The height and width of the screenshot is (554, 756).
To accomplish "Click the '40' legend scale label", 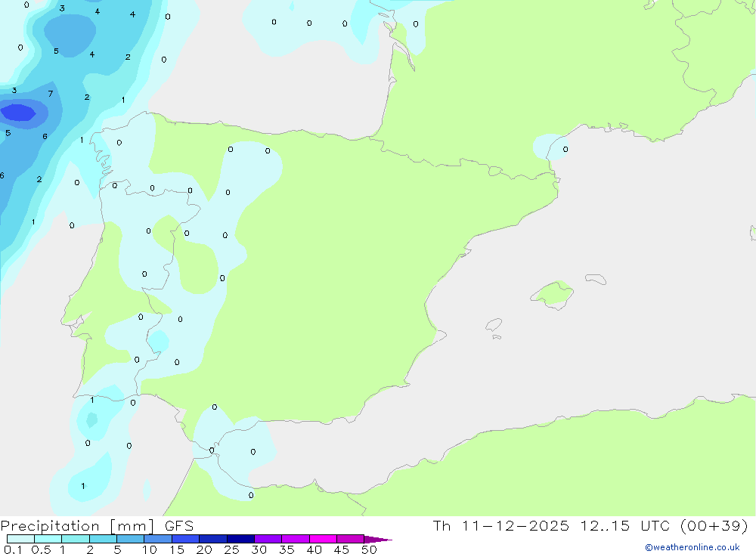I will pyautogui.click(x=314, y=549).
